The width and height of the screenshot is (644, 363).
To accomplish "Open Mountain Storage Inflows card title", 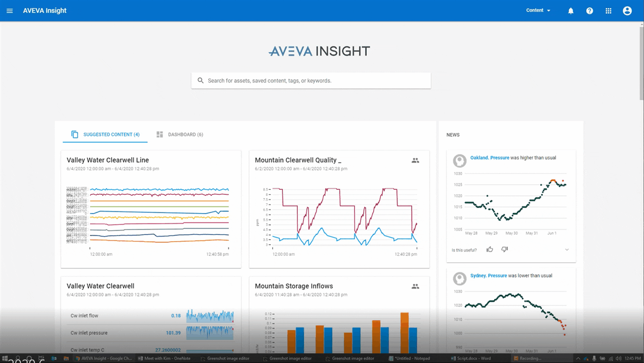I will [x=294, y=286].
